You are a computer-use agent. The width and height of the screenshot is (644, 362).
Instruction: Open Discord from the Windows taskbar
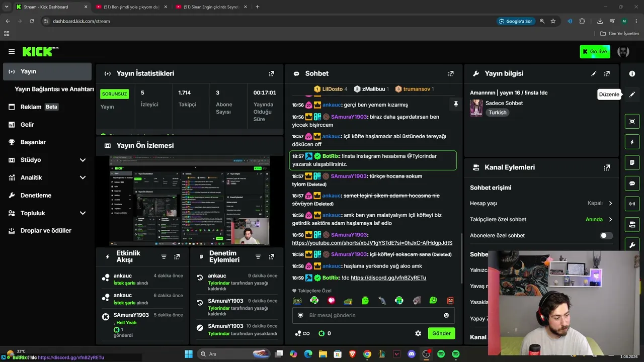[x=412, y=354]
